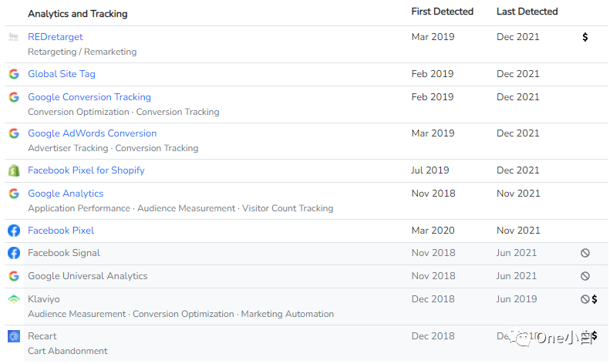Open the Google AdWords Conversion link
613x364 pixels.
(92, 133)
